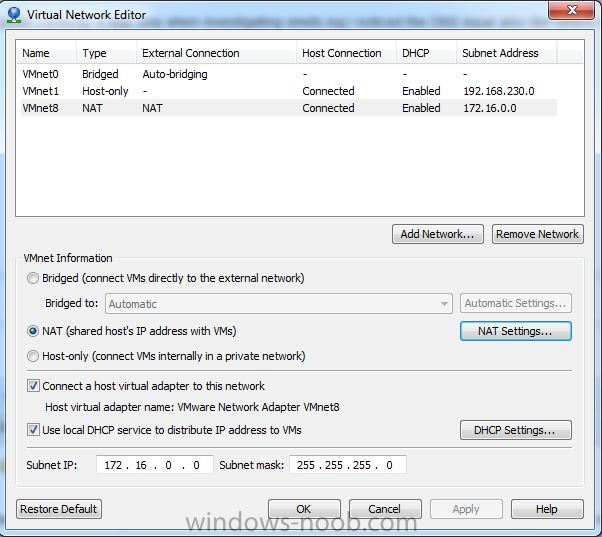The image size is (602, 537).
Task: Click subnet address 172.16.0.0
Action: (490, 108)
